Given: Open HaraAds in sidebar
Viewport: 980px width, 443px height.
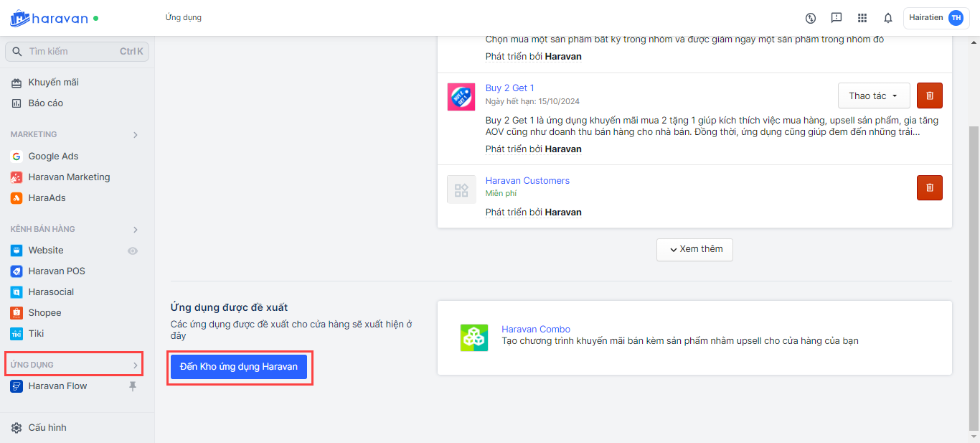Looking at the screenshot, I should (47, 198).
